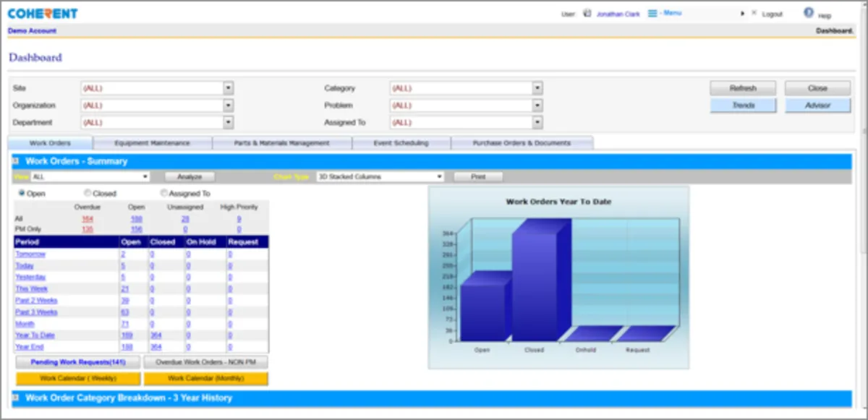This screenshot has width=868, height=420.
Task: Click Year To Date closed value 364
Action: (x=156, y=335)
